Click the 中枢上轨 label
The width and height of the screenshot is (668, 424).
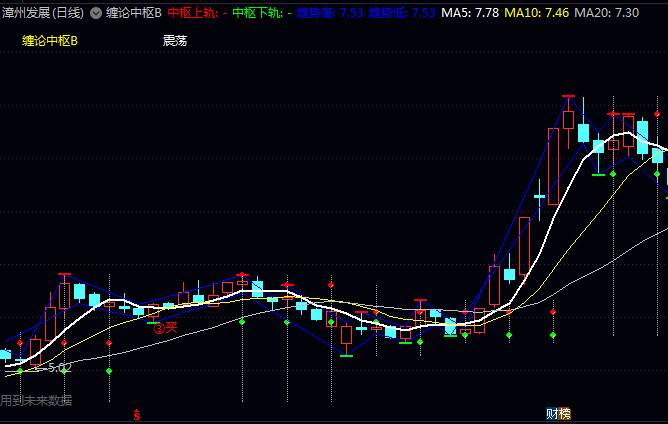click(x=197, y=13)
